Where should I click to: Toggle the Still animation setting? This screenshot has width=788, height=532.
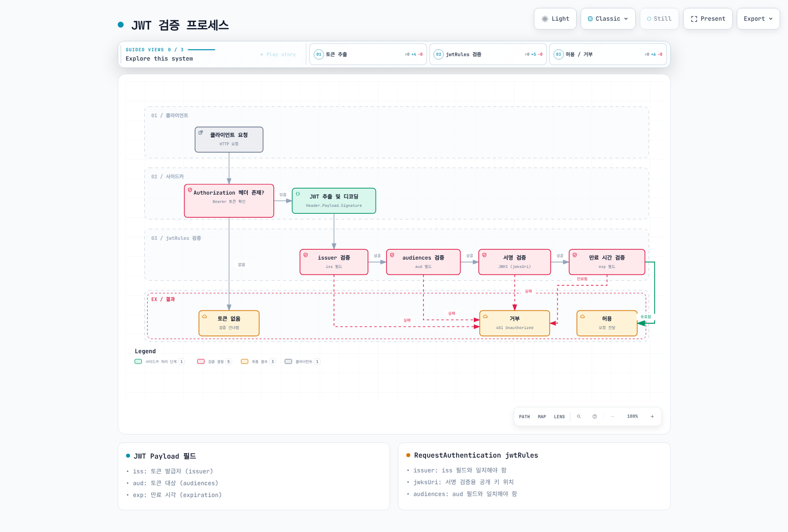pos(659,19)
